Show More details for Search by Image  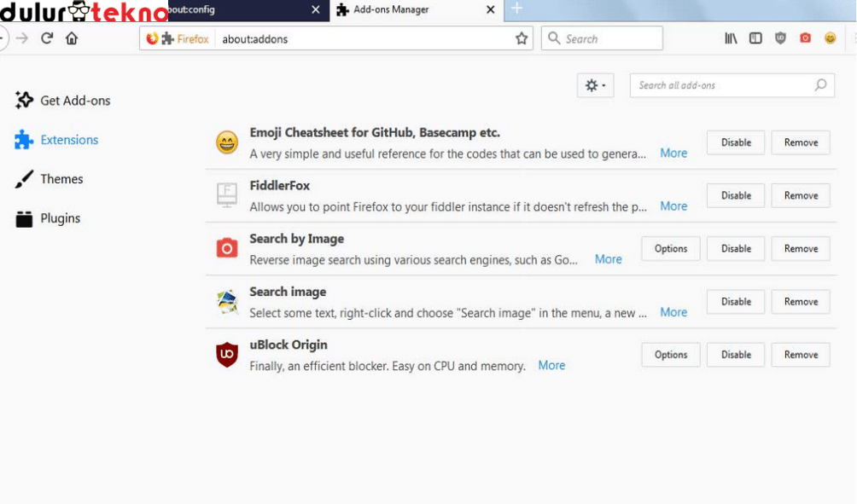(x=609, y=259)
